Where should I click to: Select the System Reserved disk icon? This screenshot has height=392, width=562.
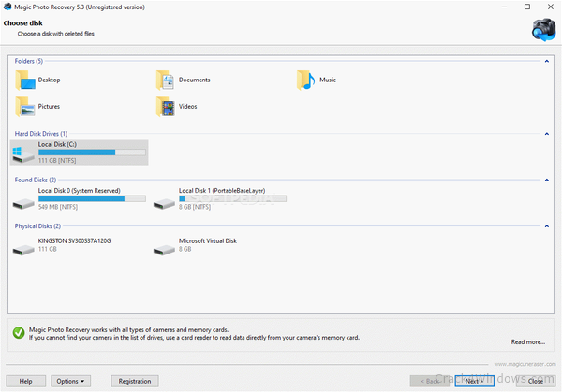(23, 204)
